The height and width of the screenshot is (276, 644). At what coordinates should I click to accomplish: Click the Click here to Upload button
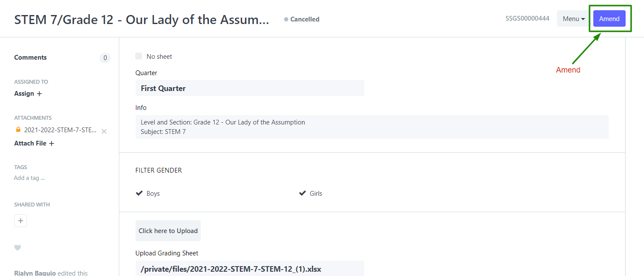tap(168, 231)
